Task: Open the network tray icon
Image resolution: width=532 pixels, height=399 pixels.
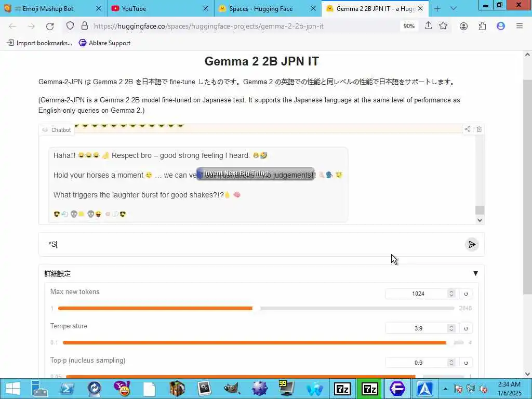Action: pos(470,389)
